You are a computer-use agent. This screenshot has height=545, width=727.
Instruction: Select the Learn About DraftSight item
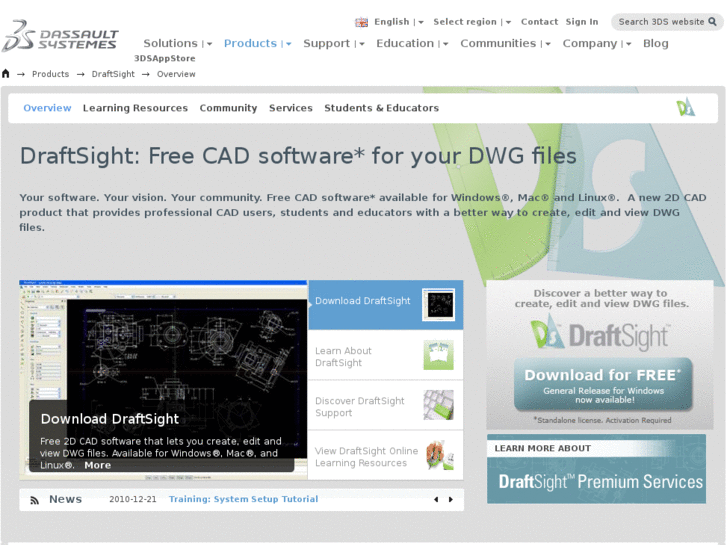(386, 355)
